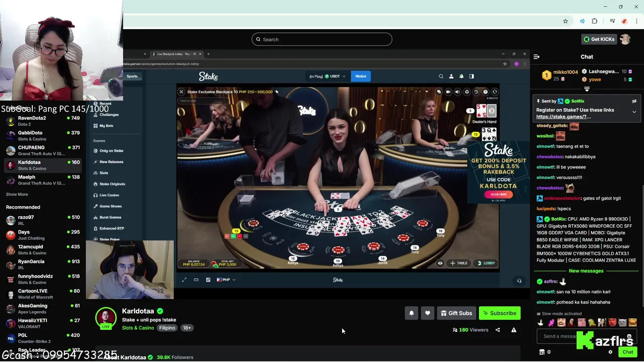Open razo97 recommended channel
The image size is (644, 362).
coord(43,220)
